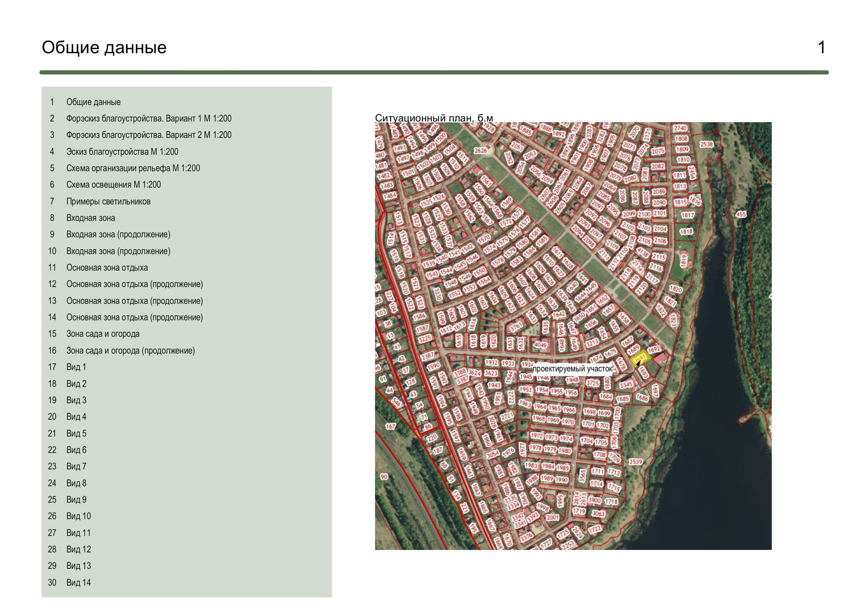Click parcel label 3725 on the map

pyautogui.click(x=592, y=383)
